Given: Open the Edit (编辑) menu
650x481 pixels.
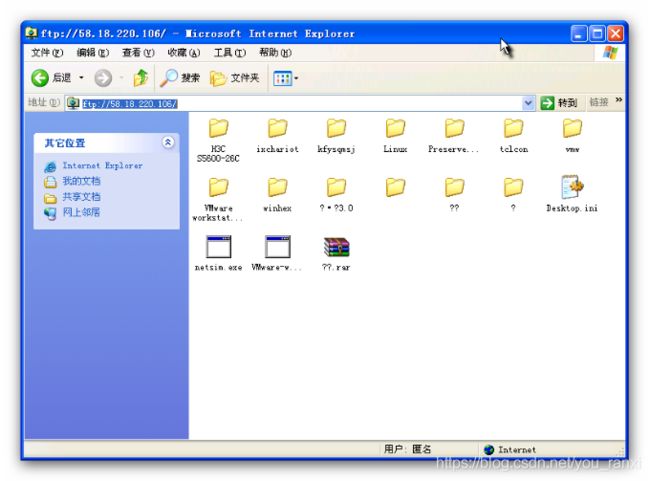Looking at the screenshot, I should [92, 53].
